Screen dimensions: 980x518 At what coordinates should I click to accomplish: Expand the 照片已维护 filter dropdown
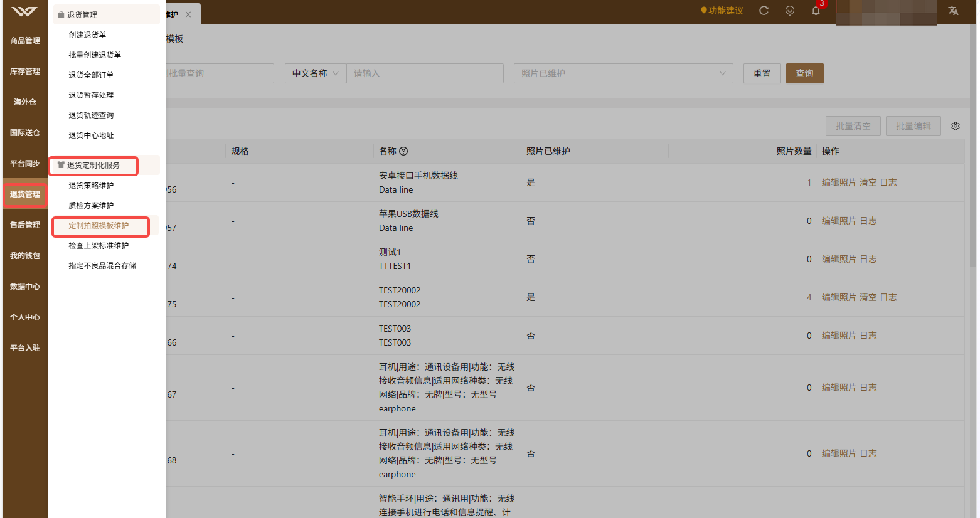(x=624, y=73)
